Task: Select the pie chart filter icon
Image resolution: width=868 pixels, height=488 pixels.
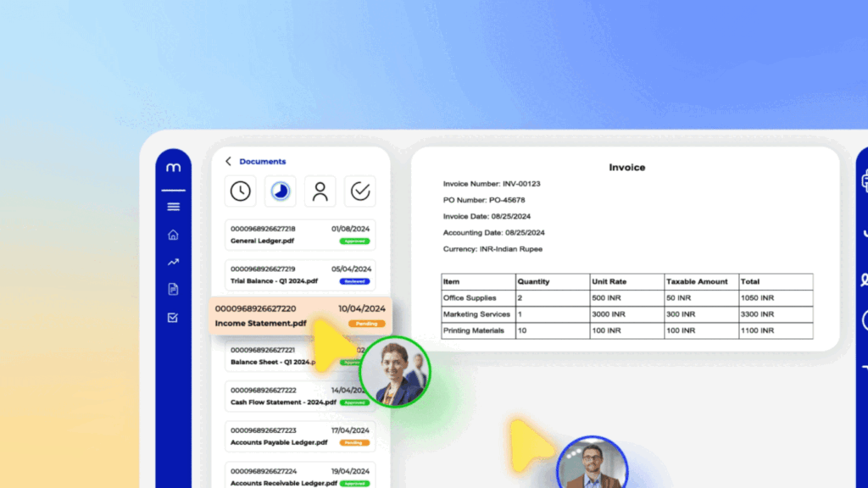Action: 280,191
